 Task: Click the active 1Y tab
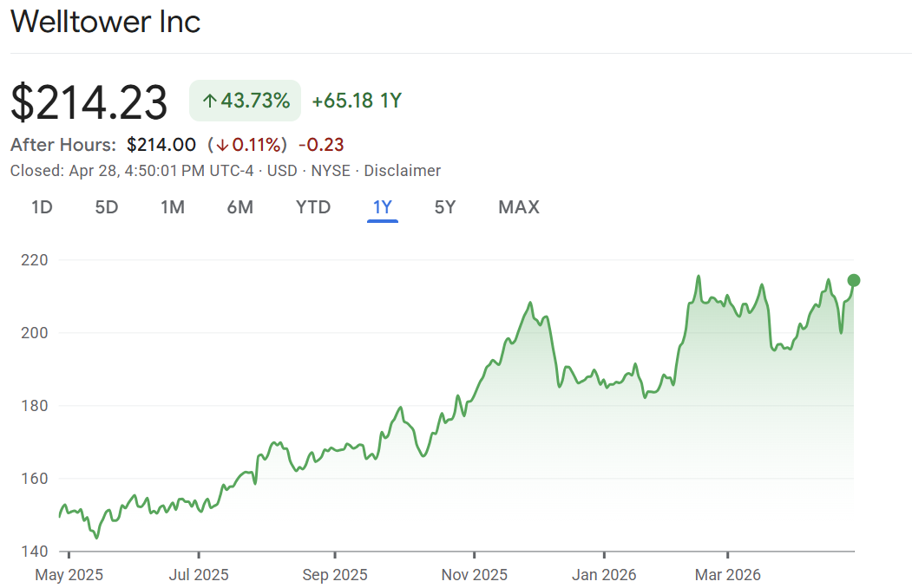tap(382, 207)
